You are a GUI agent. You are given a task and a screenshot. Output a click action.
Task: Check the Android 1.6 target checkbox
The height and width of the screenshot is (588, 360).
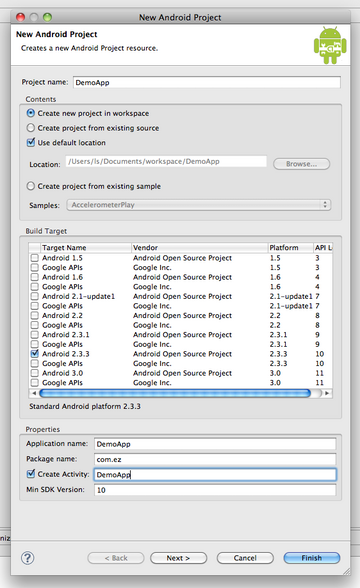[34, 277]
